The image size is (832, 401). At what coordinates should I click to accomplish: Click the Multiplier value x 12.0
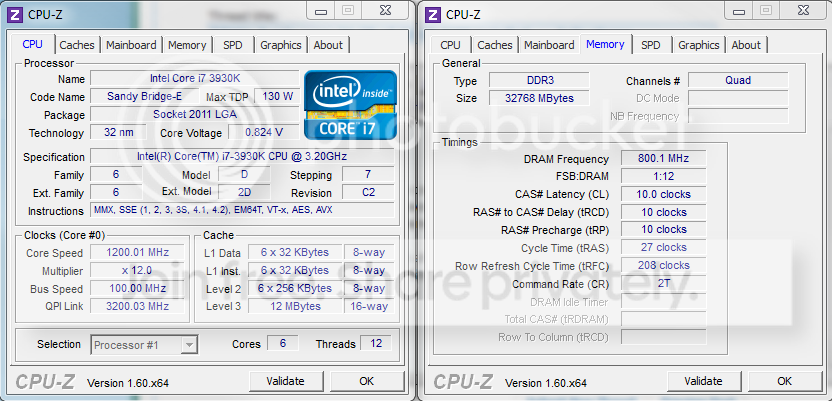(x=137, y=271)
